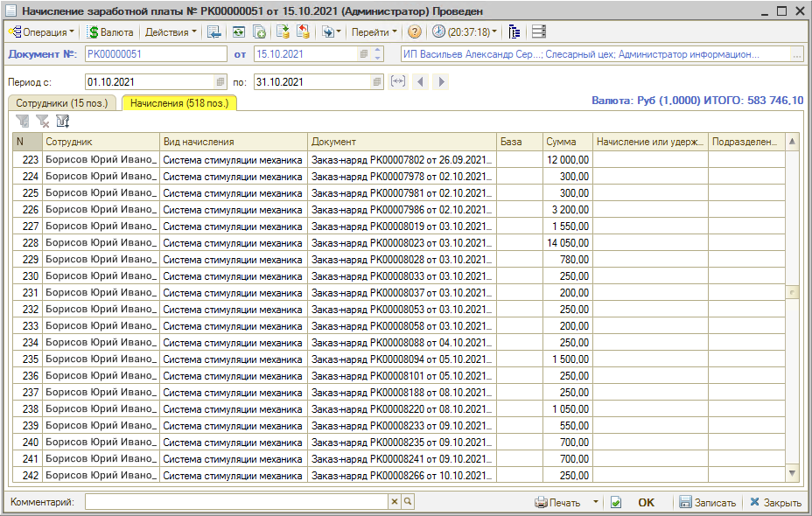The image size is (812, 516).
Task: Click the sort order icon above table
Action: tap(63, 122)
